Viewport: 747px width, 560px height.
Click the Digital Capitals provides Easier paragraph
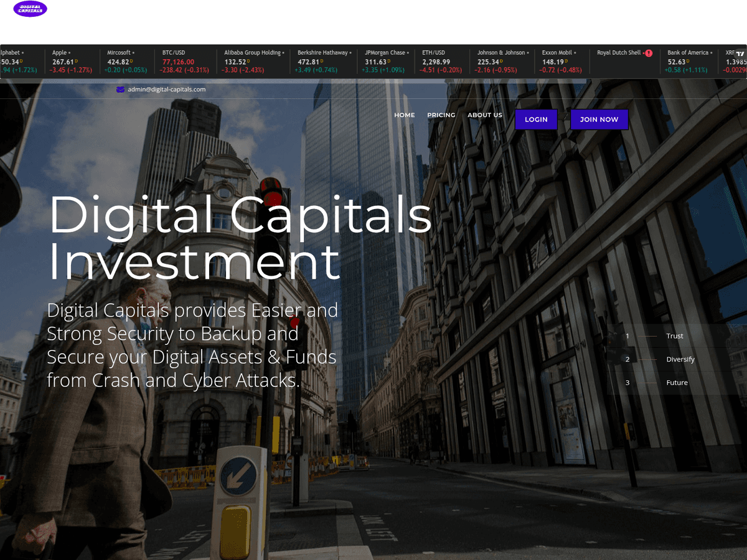(192, 345)
